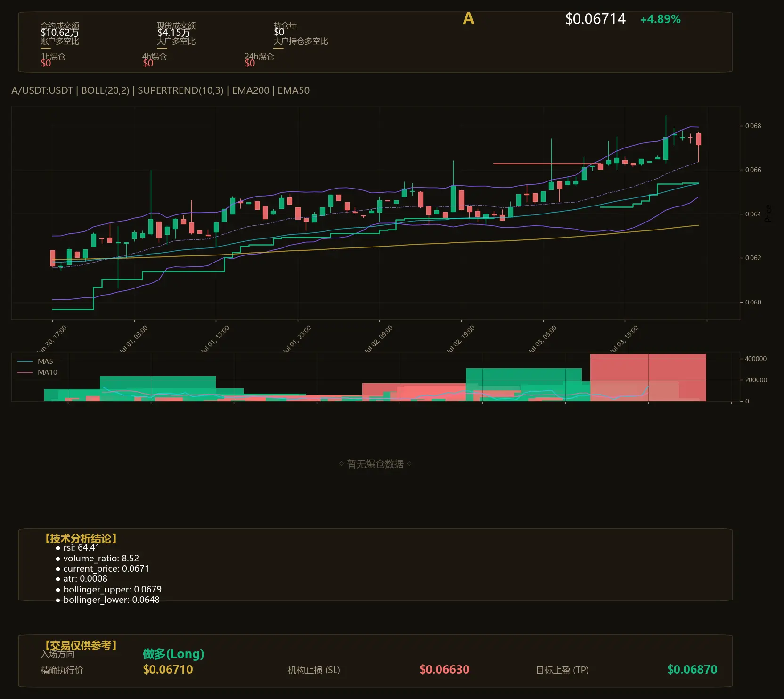
Task: Click the rsi: 64.41 line
Action: [78, 548]
